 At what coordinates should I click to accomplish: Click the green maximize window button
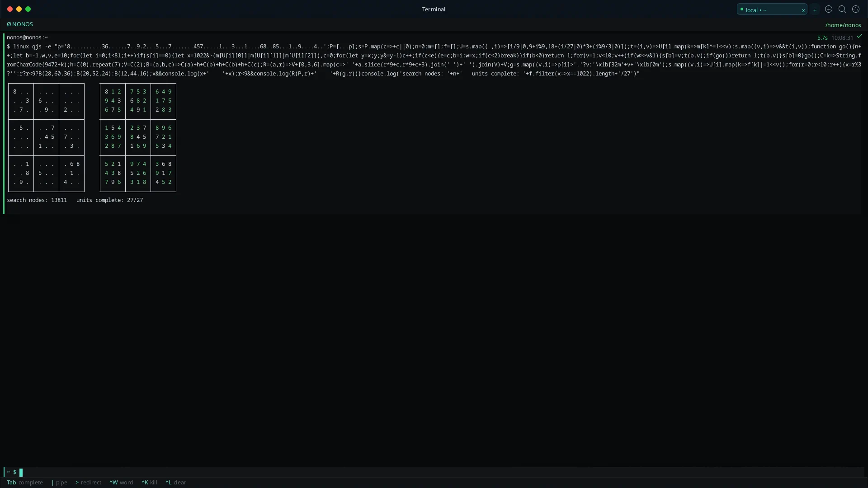coord(28,9)
